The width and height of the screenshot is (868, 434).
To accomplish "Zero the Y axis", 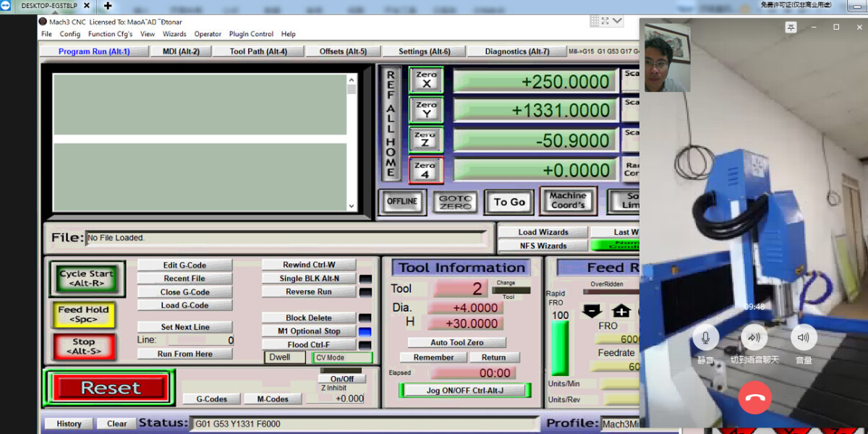I will coord(426,110).
